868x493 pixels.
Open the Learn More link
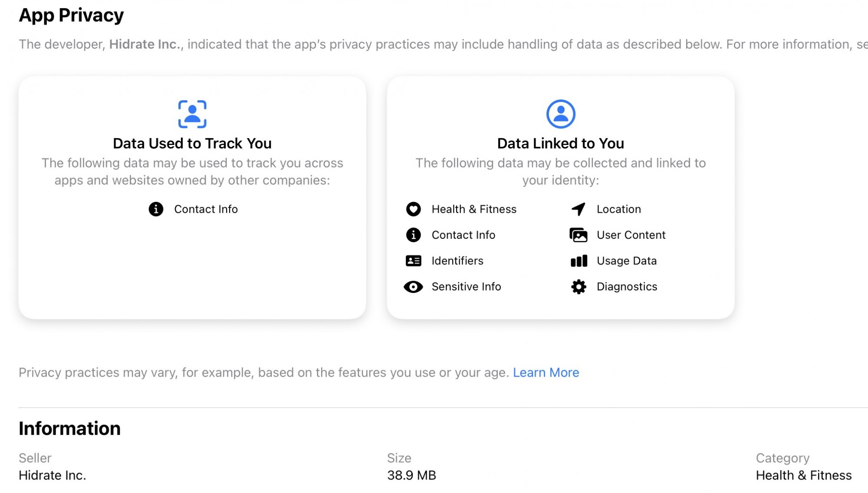[x=546, y=372]
